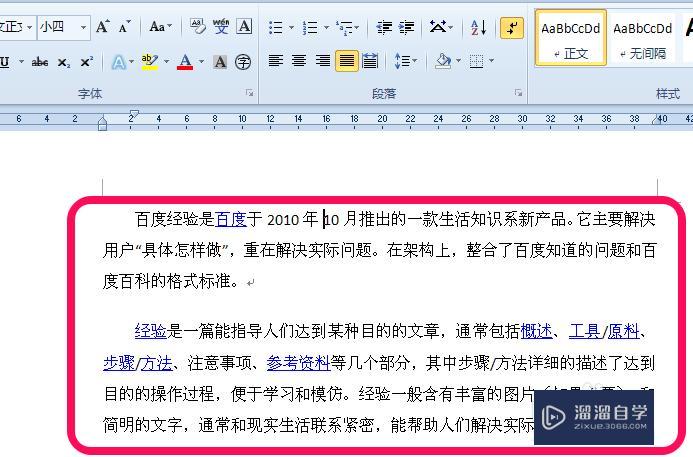Viewport: 693px width, 457px height.
Task: Click the Line Spacing icon
Action: pos(402,61)
